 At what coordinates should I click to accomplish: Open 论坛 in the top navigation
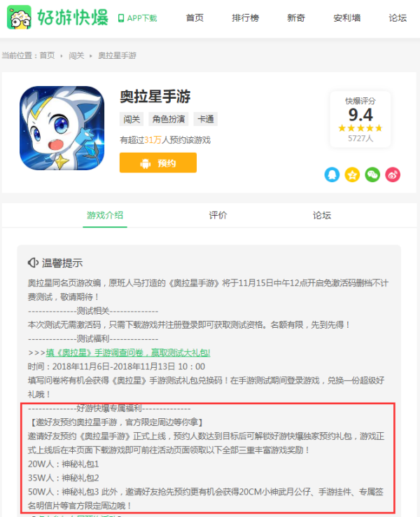click(x=398, y=18)
